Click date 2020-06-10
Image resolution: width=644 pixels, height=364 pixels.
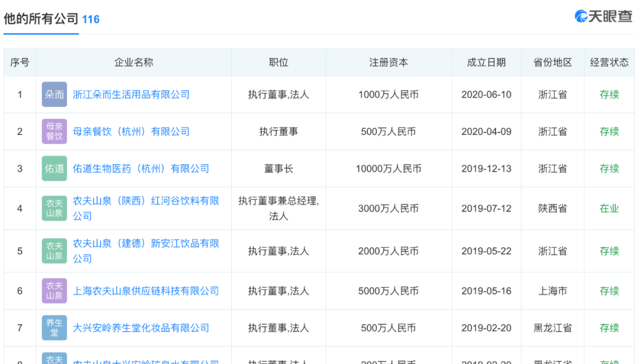(x=487, y=94)
